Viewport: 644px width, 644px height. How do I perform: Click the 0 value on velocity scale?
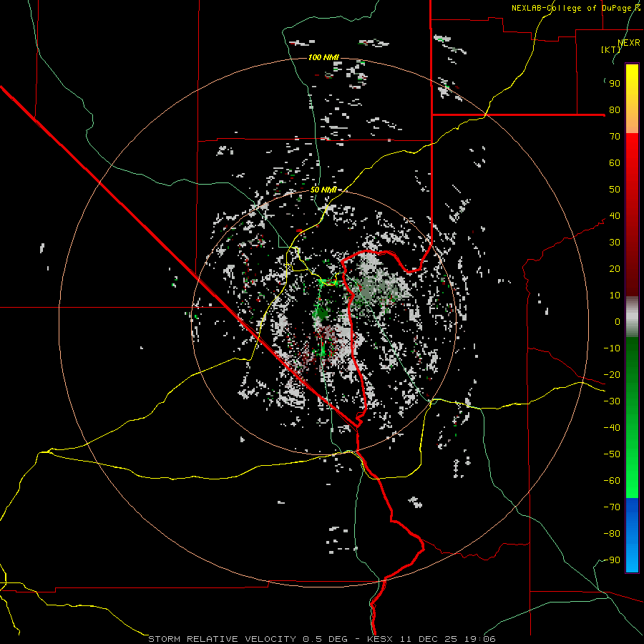click(618, 322)
